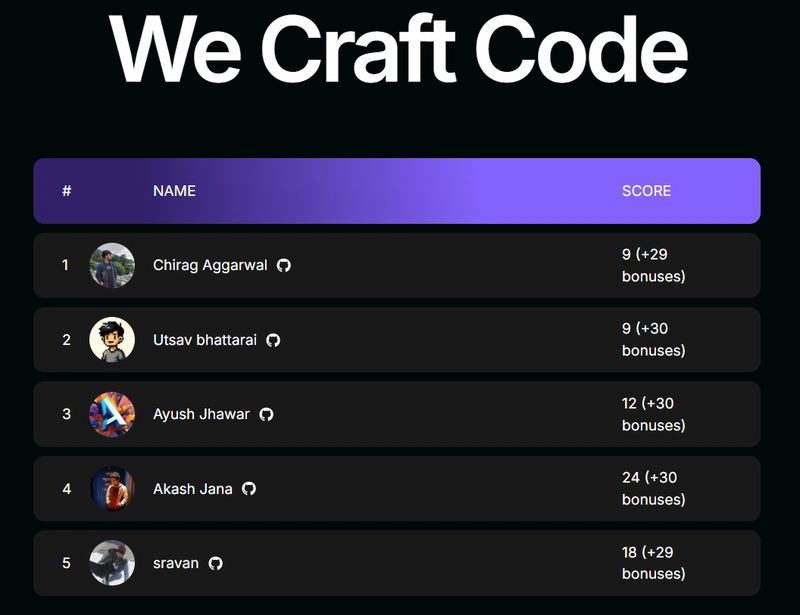Click the NAME column header
This screenshot has width=800, height=615.
pyautogui.click(x=174, y=191)
